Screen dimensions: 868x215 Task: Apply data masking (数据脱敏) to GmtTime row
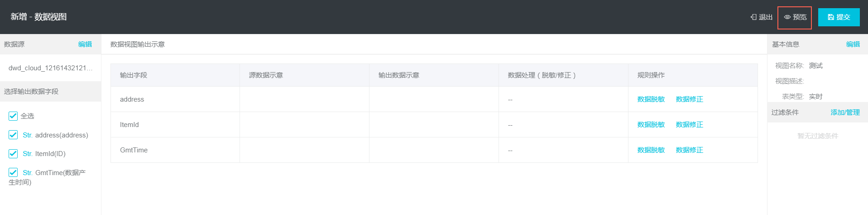click(x=651, y=150)
